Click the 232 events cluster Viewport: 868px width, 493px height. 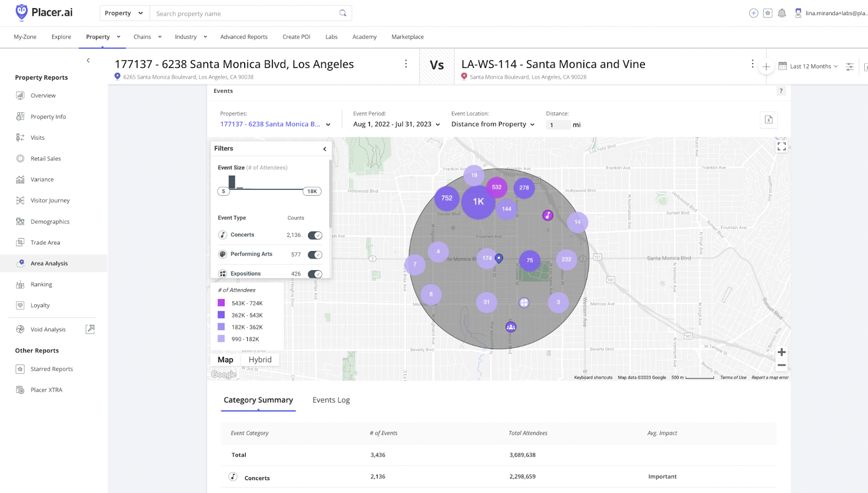click(566, 259)
